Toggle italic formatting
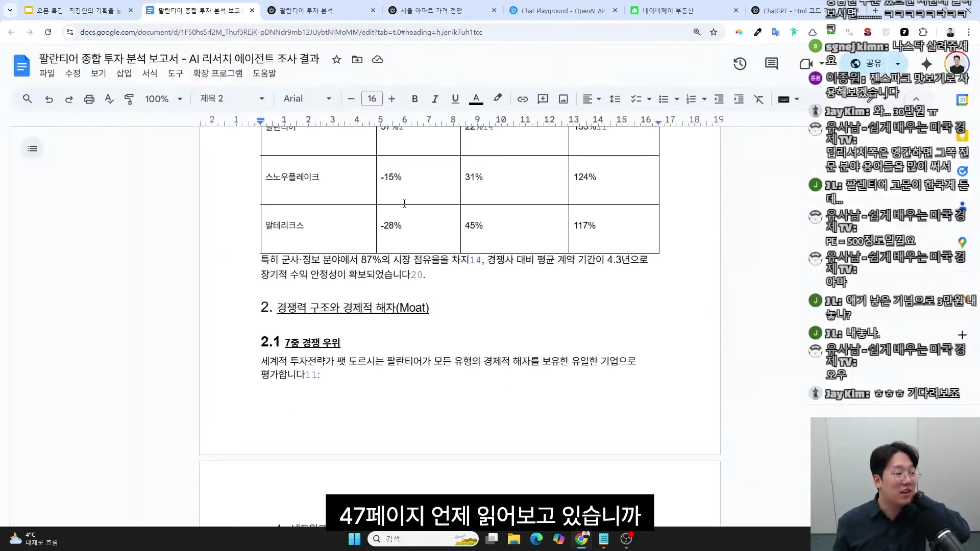Screen dimensions: 980x551 click(435, 99)
